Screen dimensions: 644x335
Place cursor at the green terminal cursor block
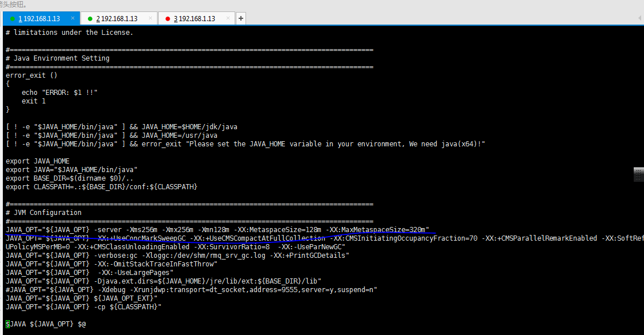coord(7,324)
